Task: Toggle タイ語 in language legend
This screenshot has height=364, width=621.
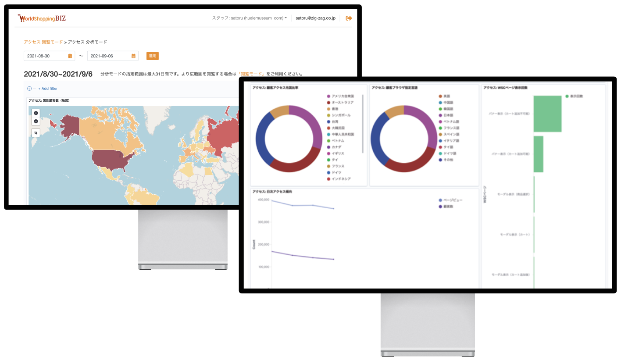Action: pos(446,147)
